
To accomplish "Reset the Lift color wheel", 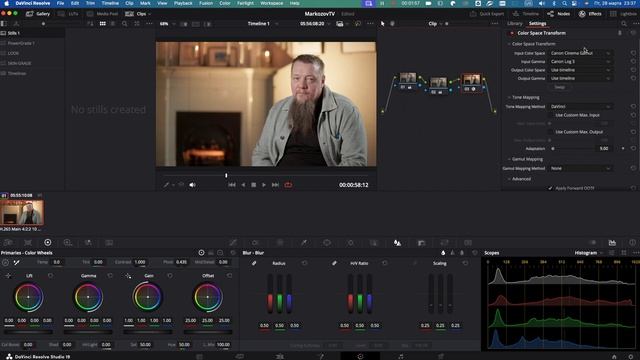I will [x=50, y=276].
